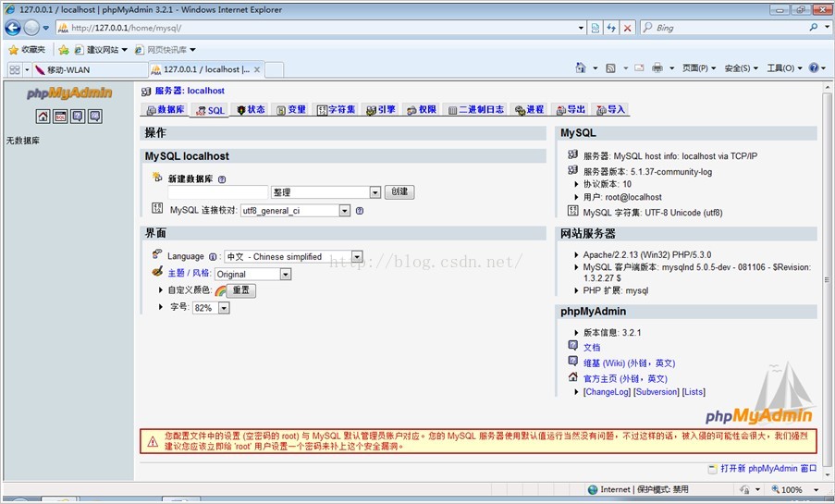This screenshot has height=504, width=835.
Task: Open the 文档 documentation link
Action: pyautogui.click(x=592, y=348)
